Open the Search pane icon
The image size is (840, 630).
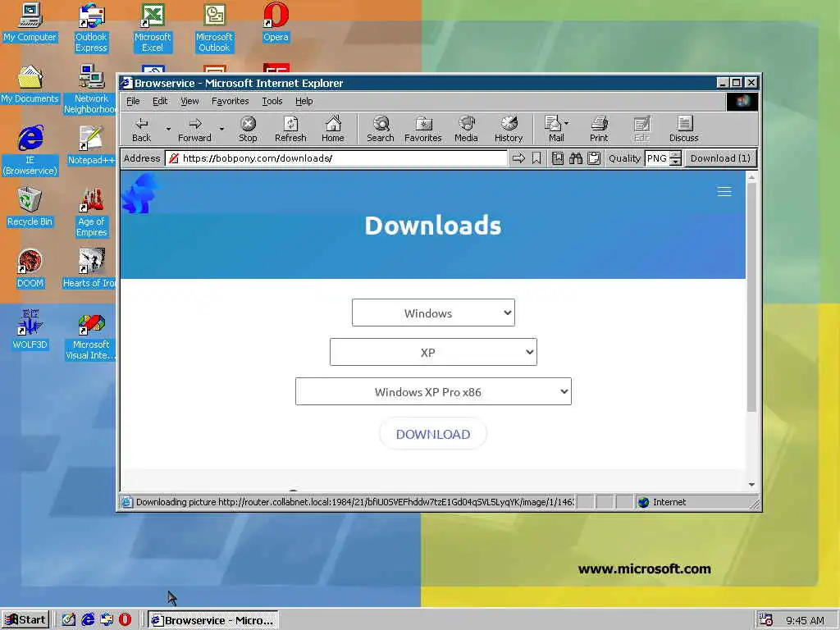(381, 130)
